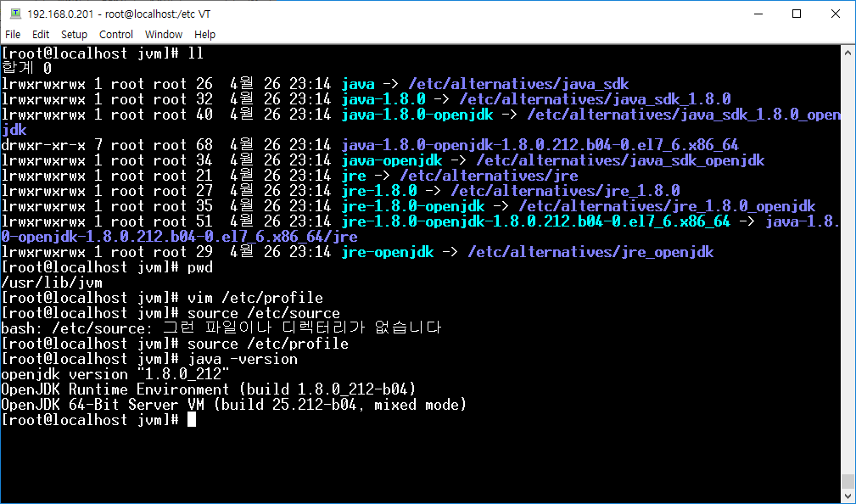Click the Tera Term icon in title bar

pos(15,14)
